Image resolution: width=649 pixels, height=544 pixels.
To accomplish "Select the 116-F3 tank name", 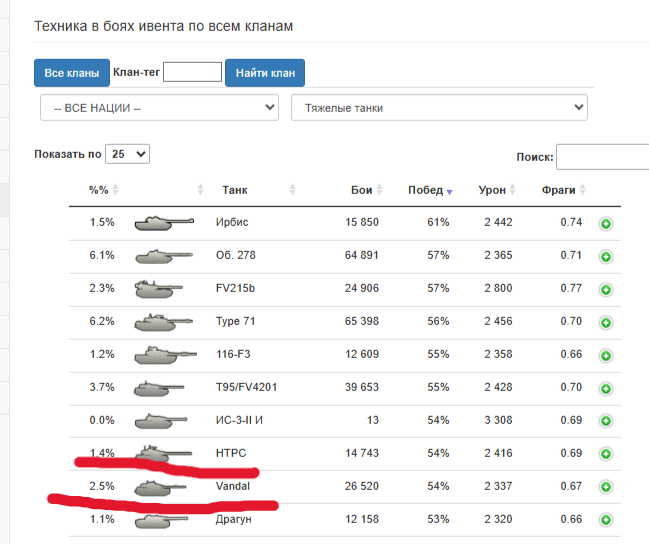I will [x=233, y=354].
